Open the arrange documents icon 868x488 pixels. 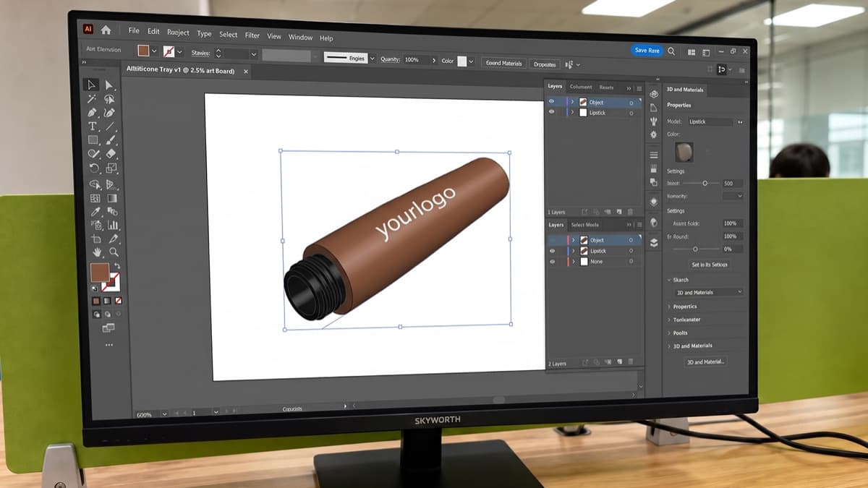point(692,52)
